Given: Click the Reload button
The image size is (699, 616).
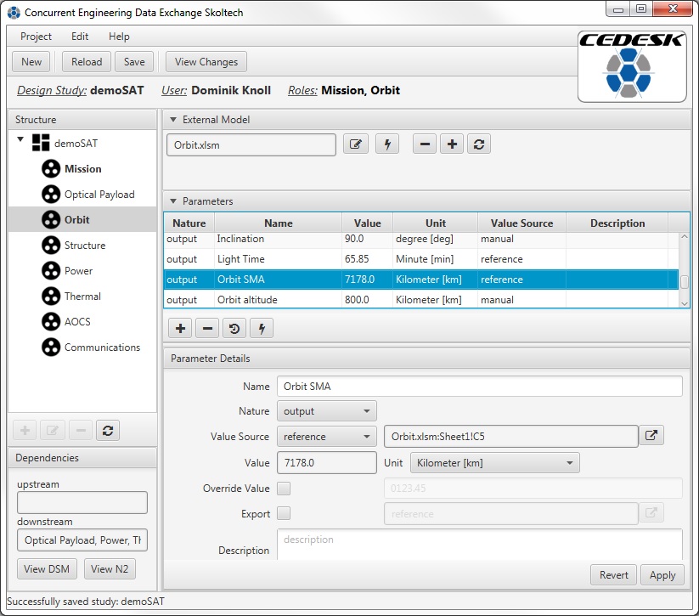Looking at the screenshot, I should (87, 61).
